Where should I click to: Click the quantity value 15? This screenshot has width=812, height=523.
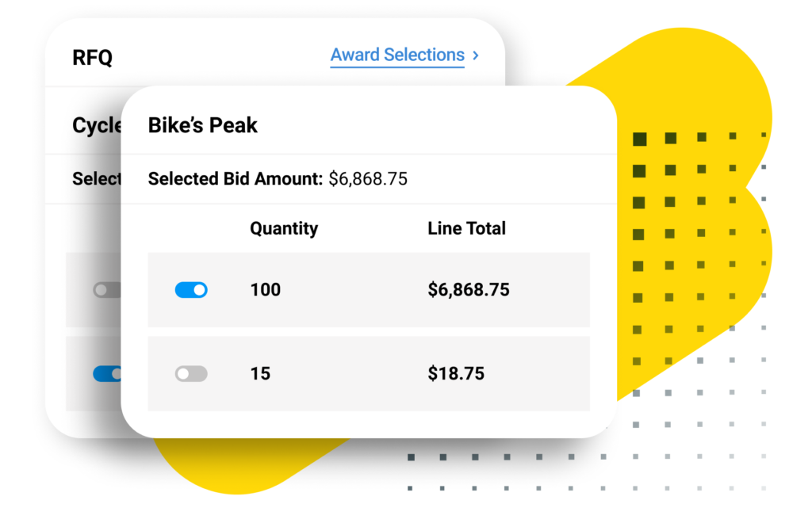coord(260,373)
